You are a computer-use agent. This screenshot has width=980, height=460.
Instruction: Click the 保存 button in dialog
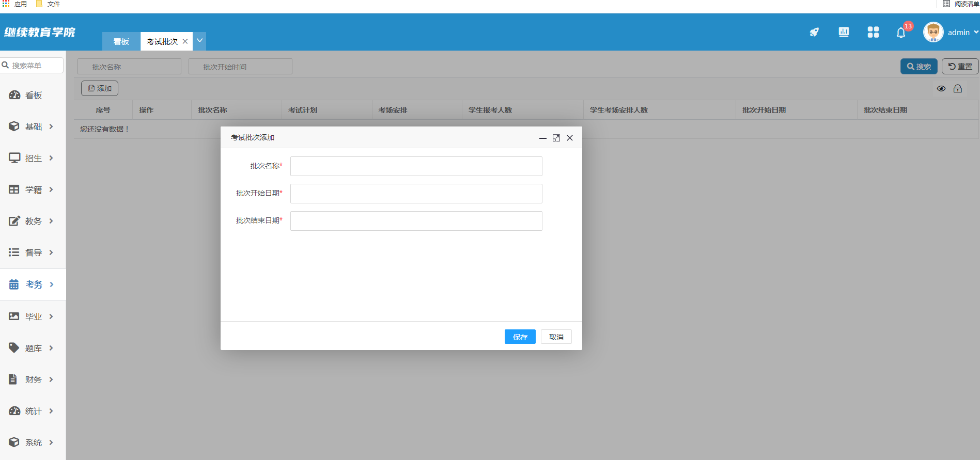point(520,337)
